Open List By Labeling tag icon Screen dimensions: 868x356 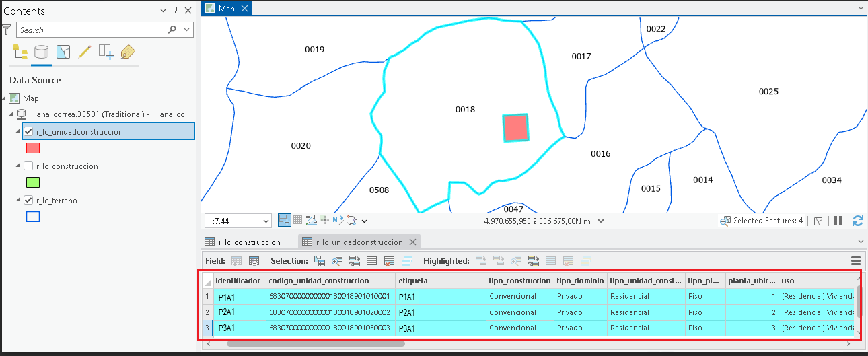128,52
